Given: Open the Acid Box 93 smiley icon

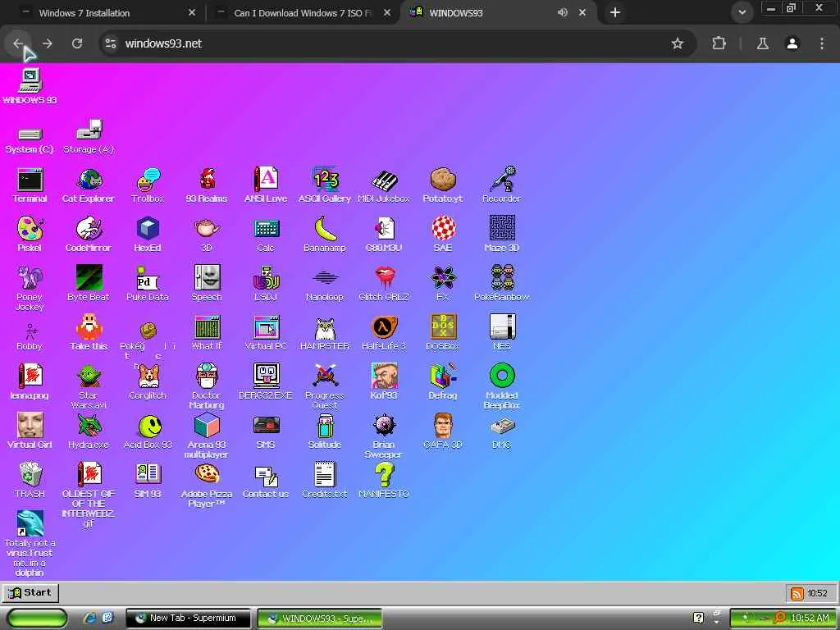Looking at the screenshot, I should point(148,431).
